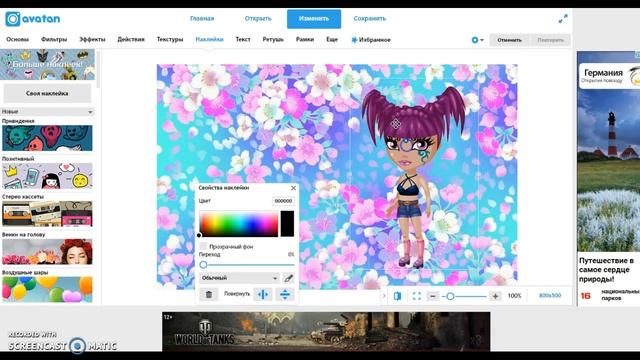640x360 pixels.
Task: Click the Больше наклеек banner
Action: click(x=47, y=64)
